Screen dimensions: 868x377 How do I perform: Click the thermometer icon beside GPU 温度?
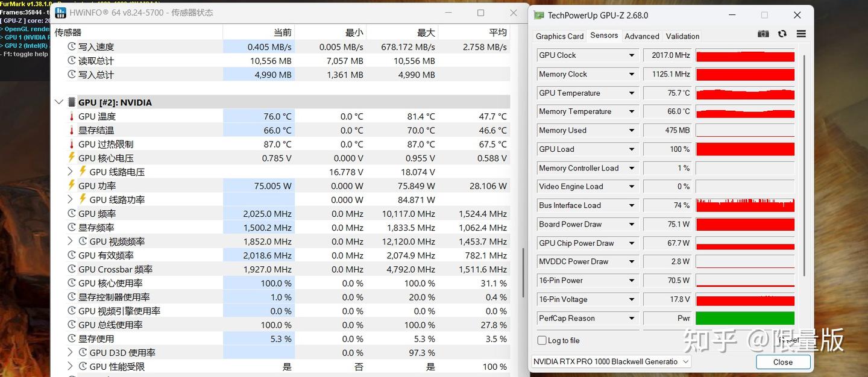[72, 116]
